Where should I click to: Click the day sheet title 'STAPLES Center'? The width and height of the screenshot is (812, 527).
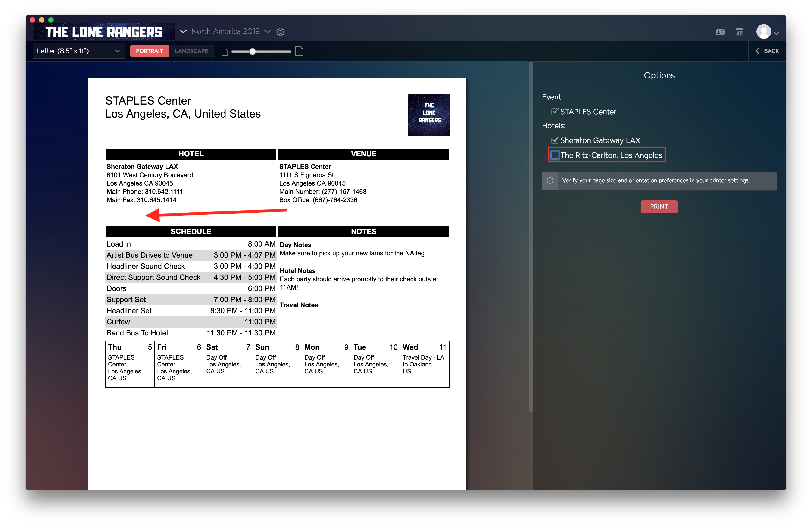(148, 101)
